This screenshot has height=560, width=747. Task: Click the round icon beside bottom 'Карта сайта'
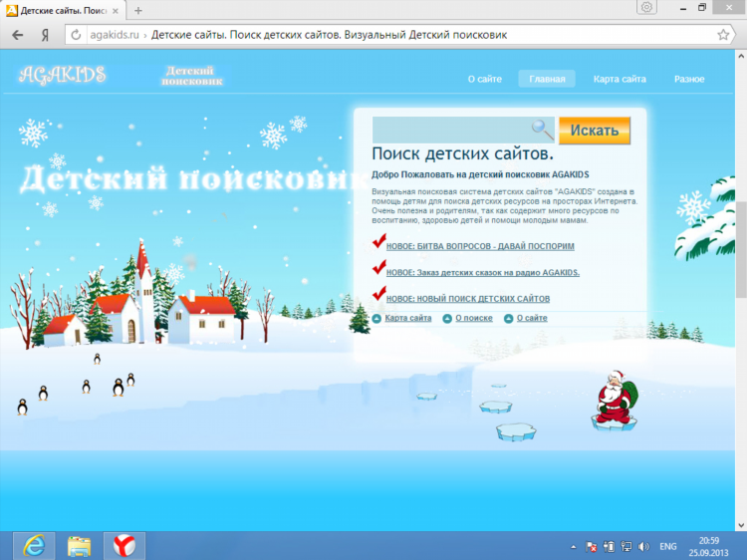(376, 319)
